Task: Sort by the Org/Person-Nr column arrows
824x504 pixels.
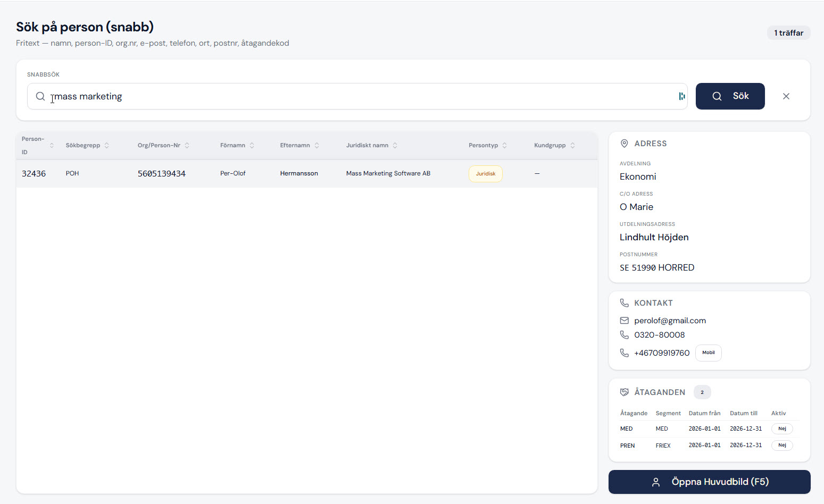Action: point(187,145)
